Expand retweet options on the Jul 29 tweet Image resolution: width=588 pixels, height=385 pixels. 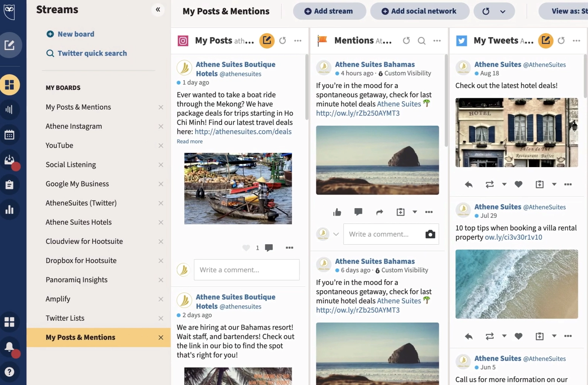point(504,336)
